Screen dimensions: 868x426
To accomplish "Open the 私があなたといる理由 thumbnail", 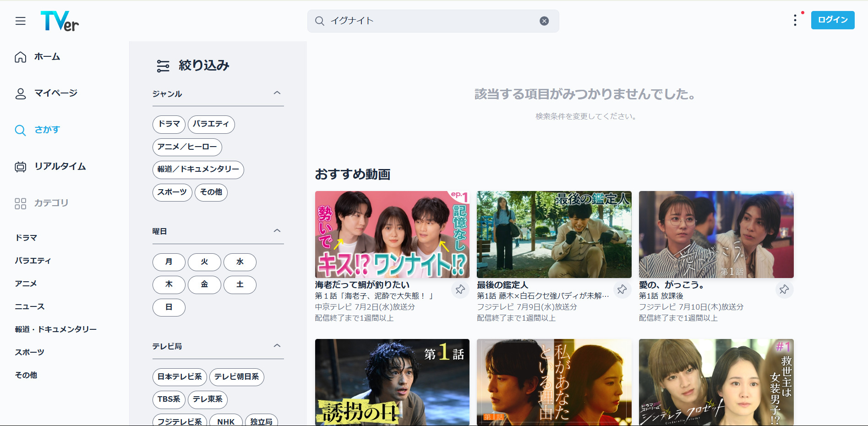I will (554, 382).
